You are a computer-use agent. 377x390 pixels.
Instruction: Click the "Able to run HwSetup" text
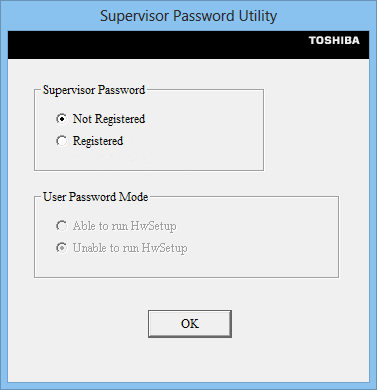124,226
